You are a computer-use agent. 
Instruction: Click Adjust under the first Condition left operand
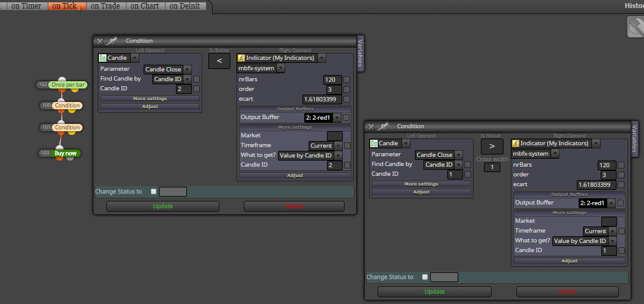click(x=150, y=107)
